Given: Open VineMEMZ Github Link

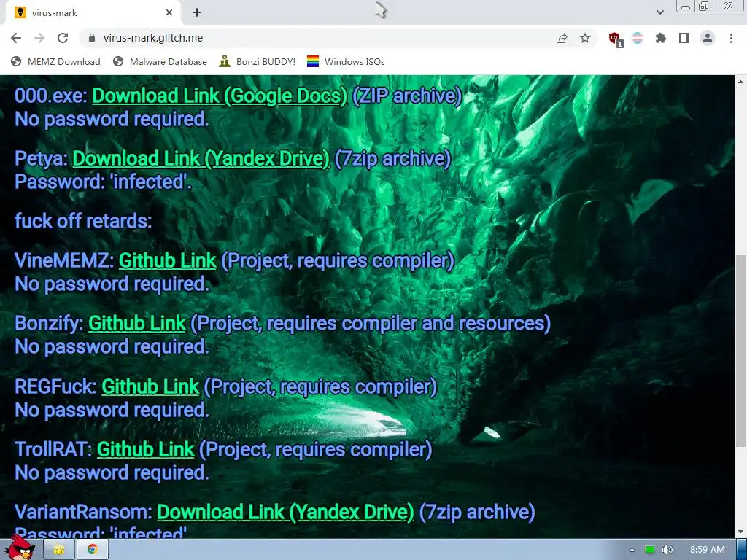Looking at the screenshot, I should point(167,260).
